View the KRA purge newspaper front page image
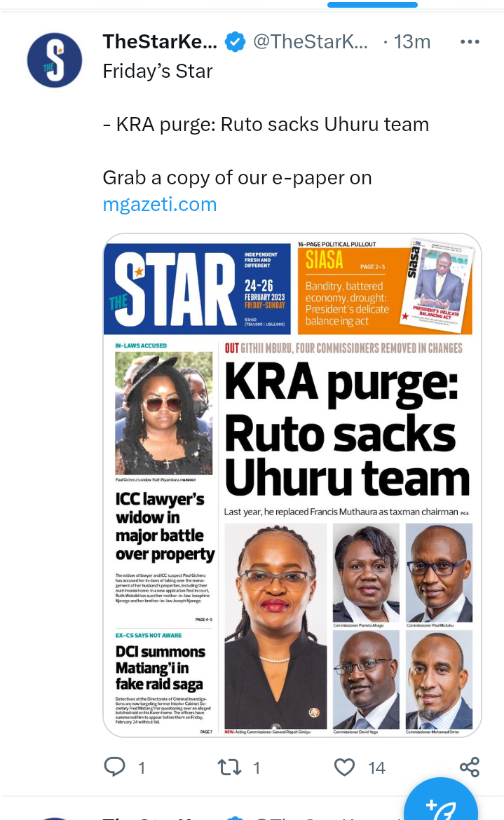 (292, 485)
